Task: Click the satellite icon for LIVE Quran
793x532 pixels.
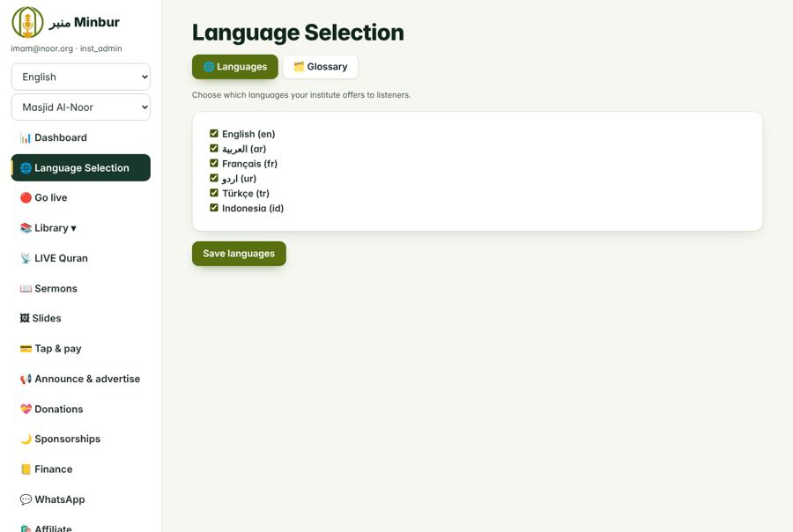Action: [x=26, y=258]
